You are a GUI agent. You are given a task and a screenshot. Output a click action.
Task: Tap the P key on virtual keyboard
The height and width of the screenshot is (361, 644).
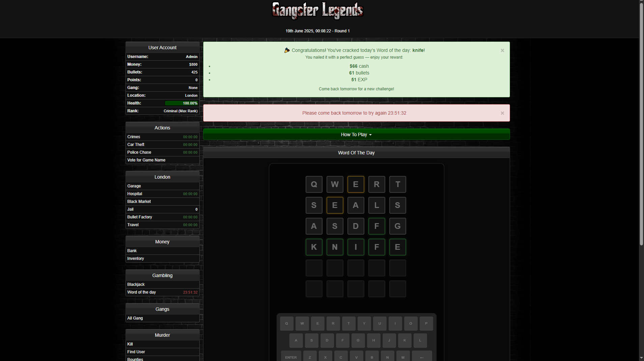click(426, 324)
